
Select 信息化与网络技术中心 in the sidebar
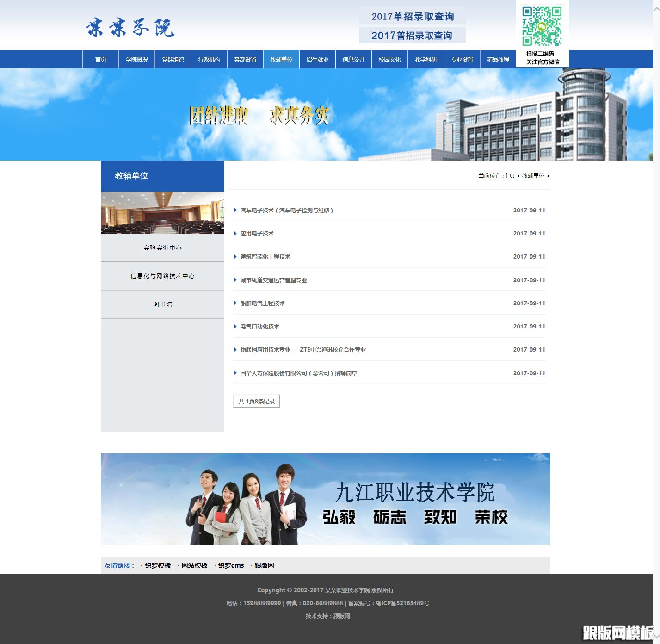[x=162, y=276]
